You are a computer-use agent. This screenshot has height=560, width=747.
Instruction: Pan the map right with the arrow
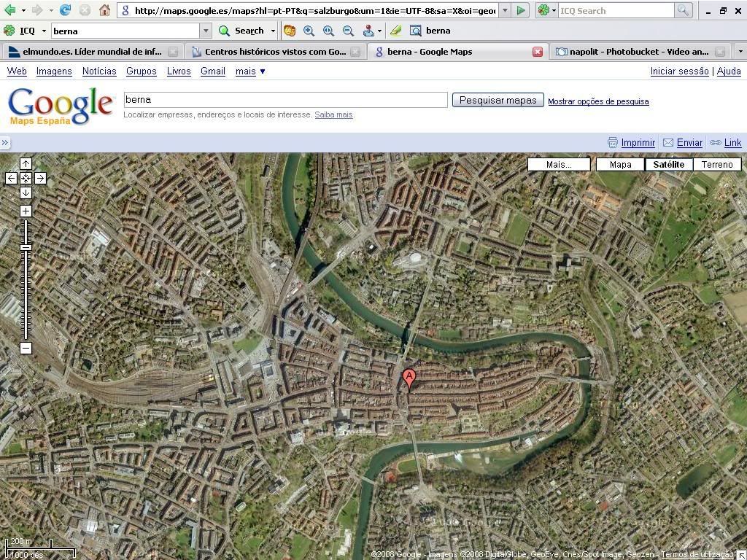point(40,178)
